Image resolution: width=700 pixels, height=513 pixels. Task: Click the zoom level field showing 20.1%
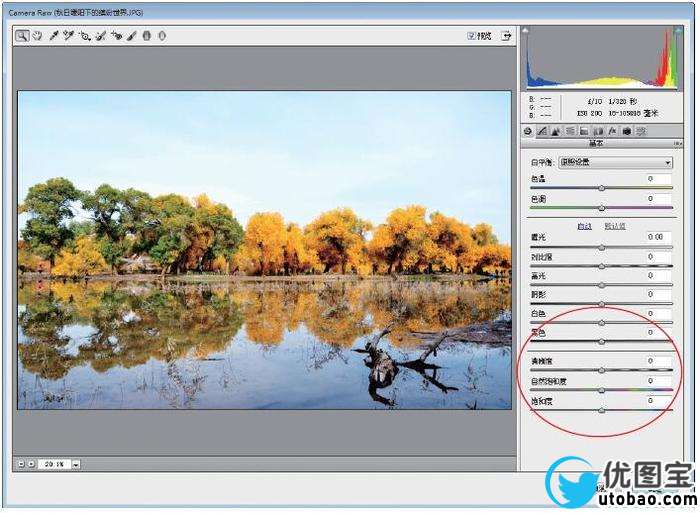click(x=54, y=464)
